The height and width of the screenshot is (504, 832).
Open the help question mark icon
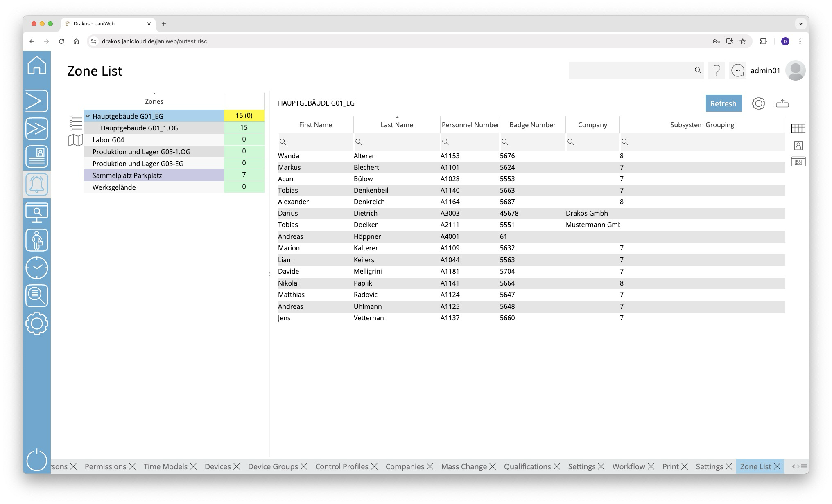click(x=716, y=71)
